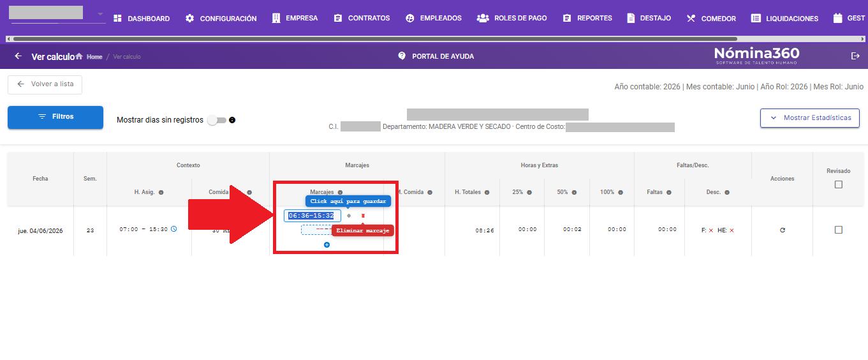Screen dimensions: 868x360
Task: Click the info icon next to H. Asig.
Action: pyautogui.click(x=161, y=192)
